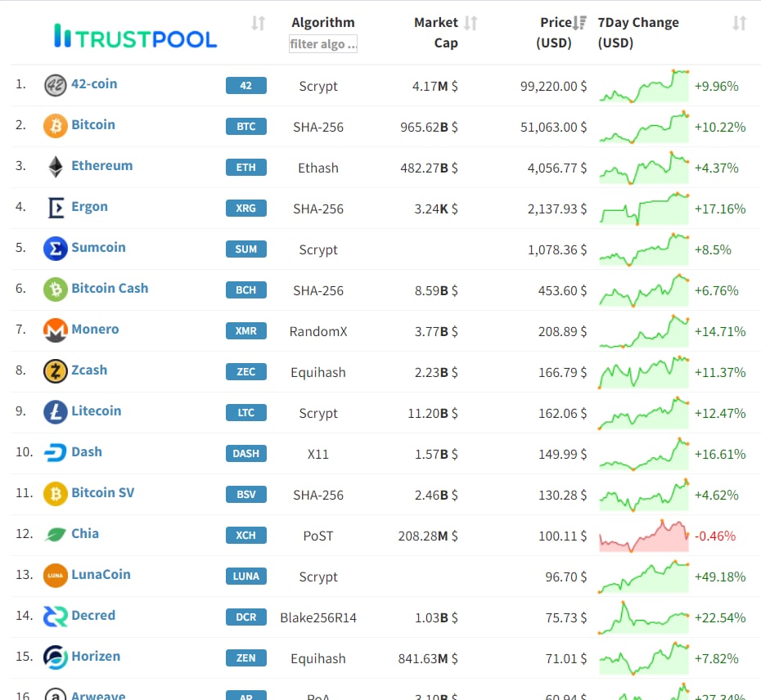Sort by the coin symbol column arrows
This screenshot has height=700, width=761.
click(258, 23)
